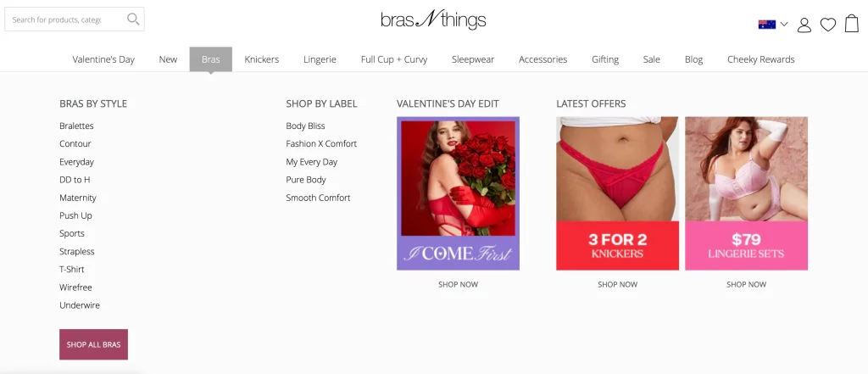Click the search magnifier icon
868x374 pixels.
[x=133, y=19]
